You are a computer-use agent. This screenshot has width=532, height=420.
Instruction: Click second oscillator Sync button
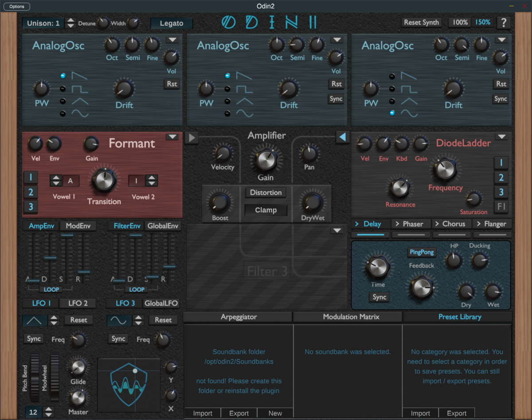pyautogui.click(x=336, y=99)
